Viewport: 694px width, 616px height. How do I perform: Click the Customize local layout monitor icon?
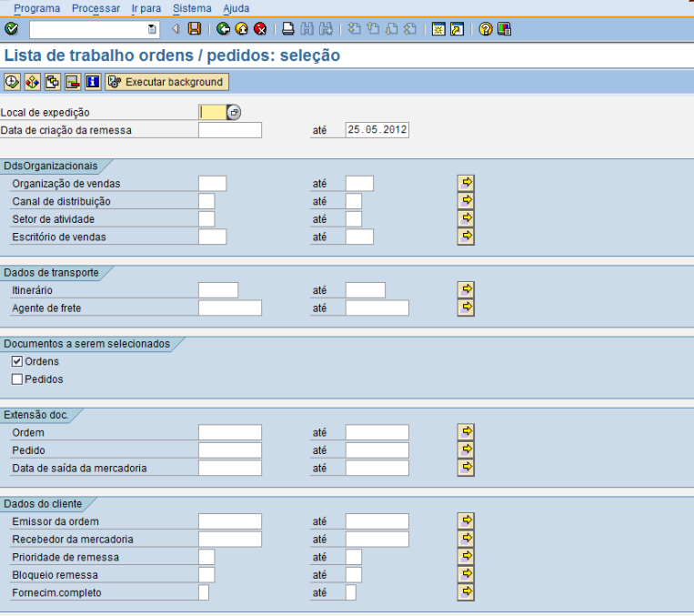click(504, 29)
